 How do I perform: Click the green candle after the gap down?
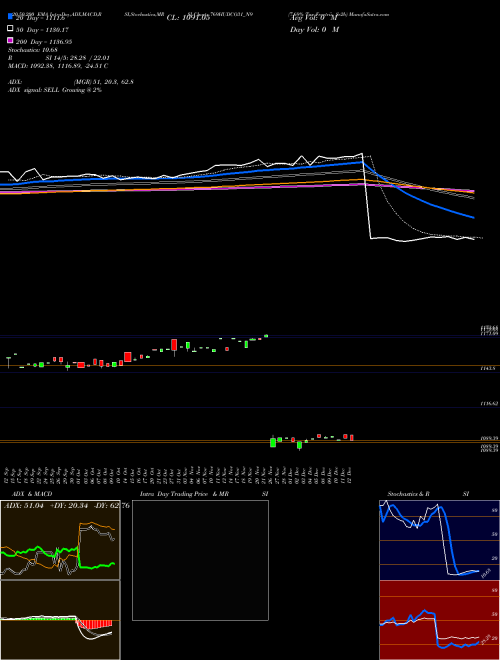[273, 442]
